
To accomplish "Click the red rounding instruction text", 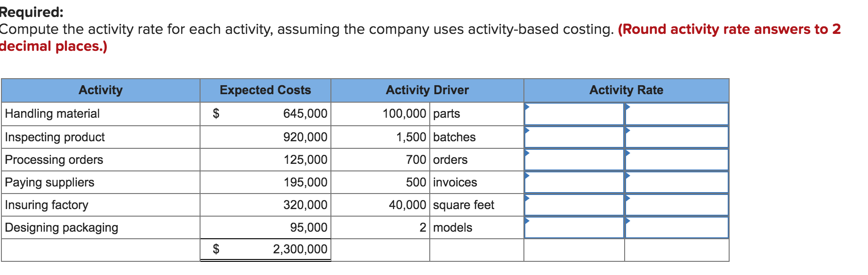I will 420,38.
